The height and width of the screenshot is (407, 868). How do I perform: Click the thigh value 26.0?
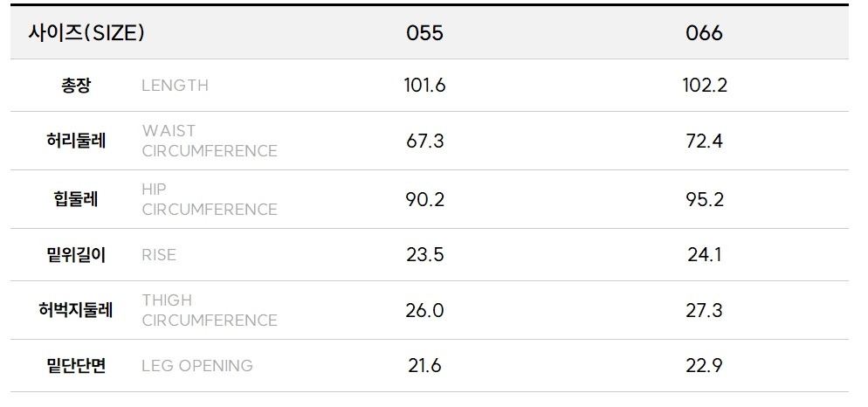tap(425, 310)
